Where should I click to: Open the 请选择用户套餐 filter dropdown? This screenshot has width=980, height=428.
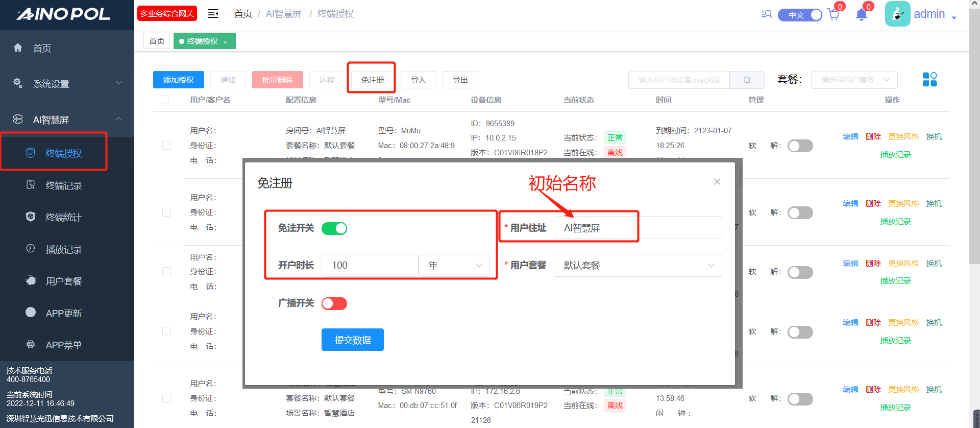pyautogui.click(x=854, y=80)
